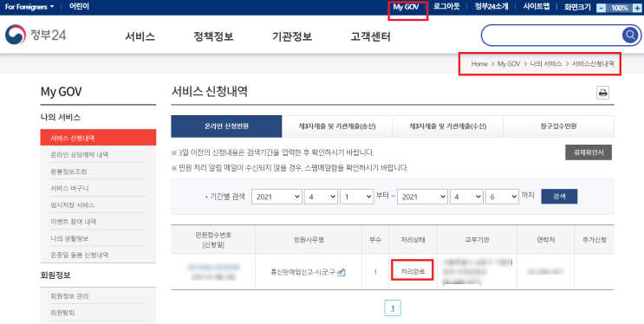Open 임시저장 서비스 in sidebar
Viewport: 644px width, 324px height.
click(x=72, y=205)
